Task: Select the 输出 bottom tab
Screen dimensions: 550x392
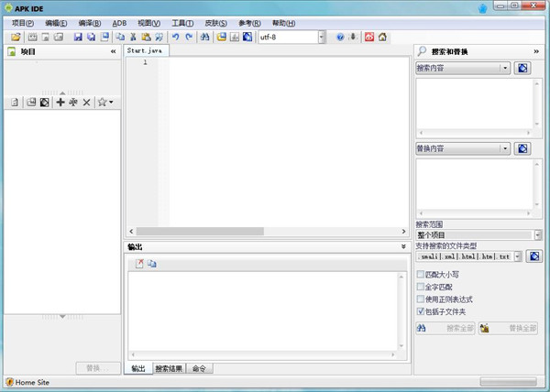Action: click(138, 368)
